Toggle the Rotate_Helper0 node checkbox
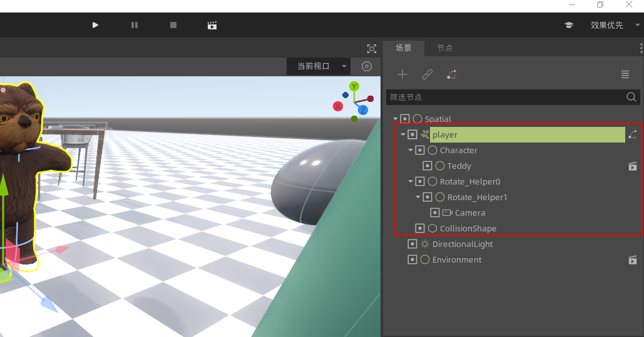The width and height of the screenshot is (644, 337). pos(420,181)
